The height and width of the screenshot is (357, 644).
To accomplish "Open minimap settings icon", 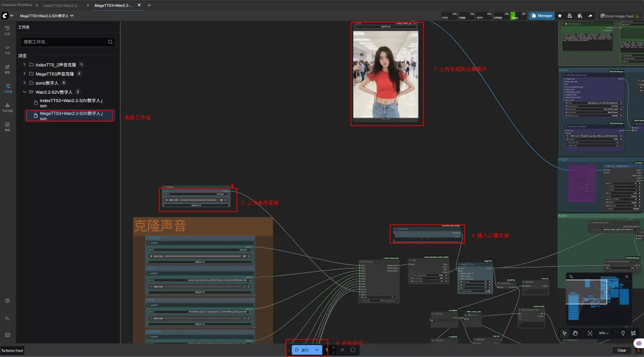I will [571, 277].
